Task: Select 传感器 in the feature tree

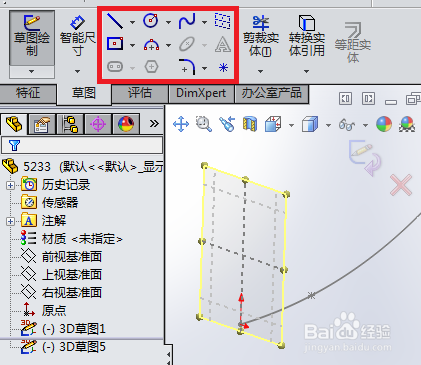Action: click(x=50, y=203)
